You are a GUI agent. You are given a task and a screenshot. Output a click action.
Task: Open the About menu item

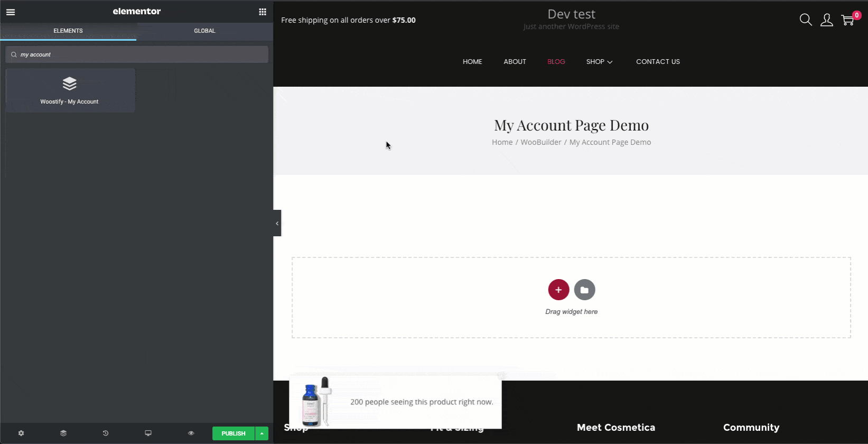point(515,62)
